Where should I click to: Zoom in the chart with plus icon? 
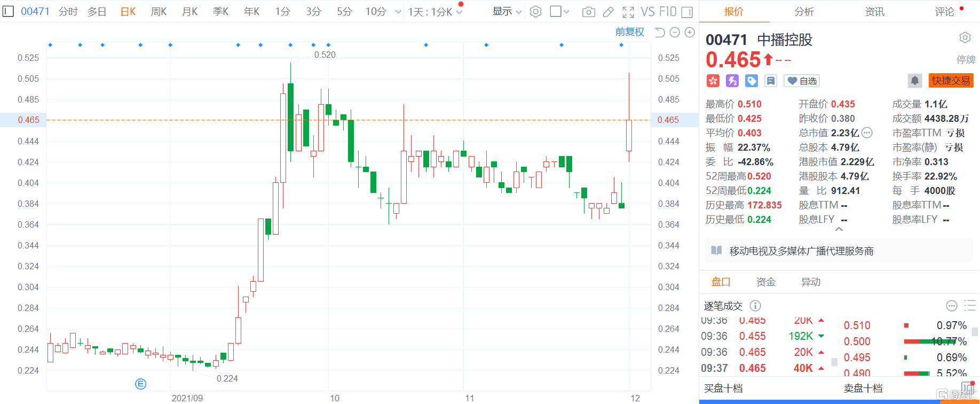pos(690,33)
